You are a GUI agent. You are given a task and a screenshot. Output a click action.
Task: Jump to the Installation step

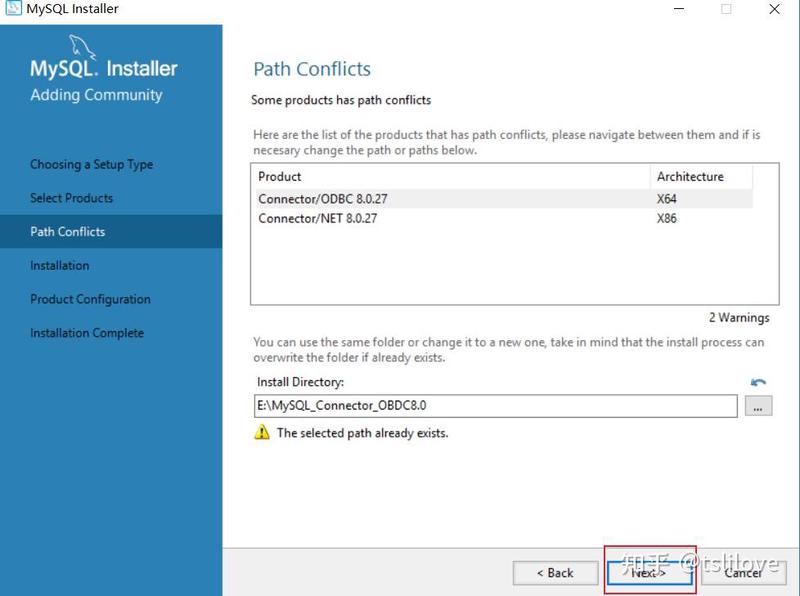tap(60, 265)
